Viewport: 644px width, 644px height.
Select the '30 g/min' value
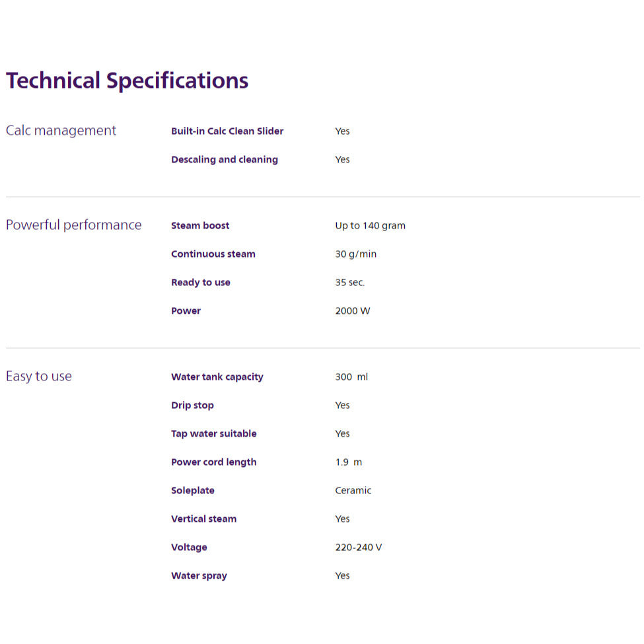pyautogui.click(x=355, y=254)
